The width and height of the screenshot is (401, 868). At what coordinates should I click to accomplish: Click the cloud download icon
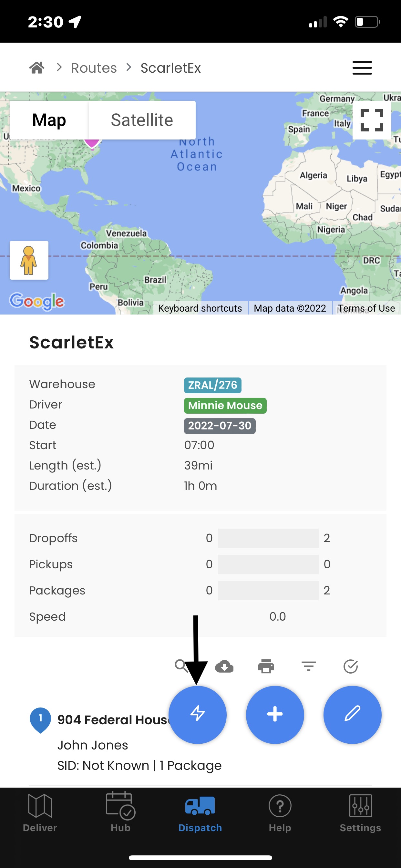pyautogui.click(x=224, y=666)
